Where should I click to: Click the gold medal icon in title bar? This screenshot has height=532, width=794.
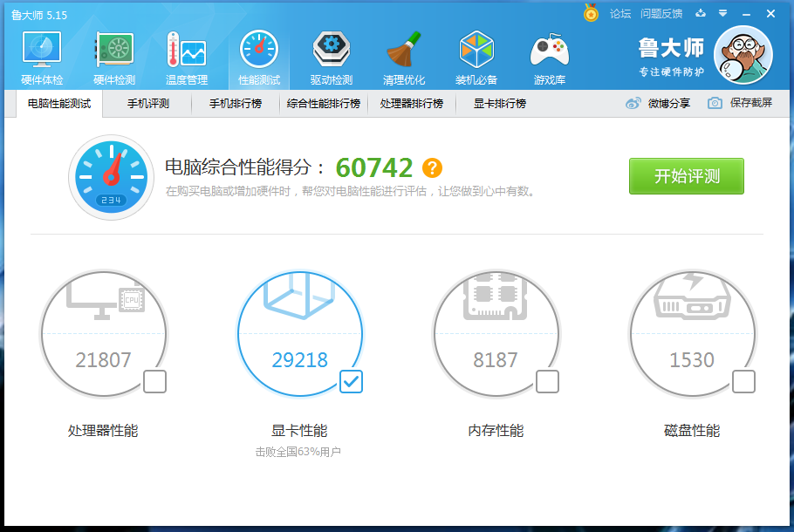[x=591, y=13]
